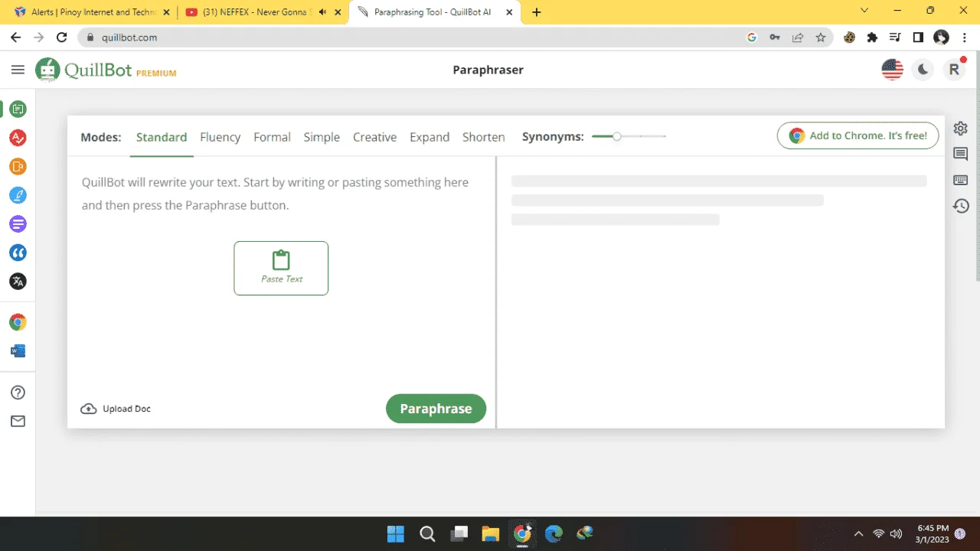Open the R account profile avatar

954,70
